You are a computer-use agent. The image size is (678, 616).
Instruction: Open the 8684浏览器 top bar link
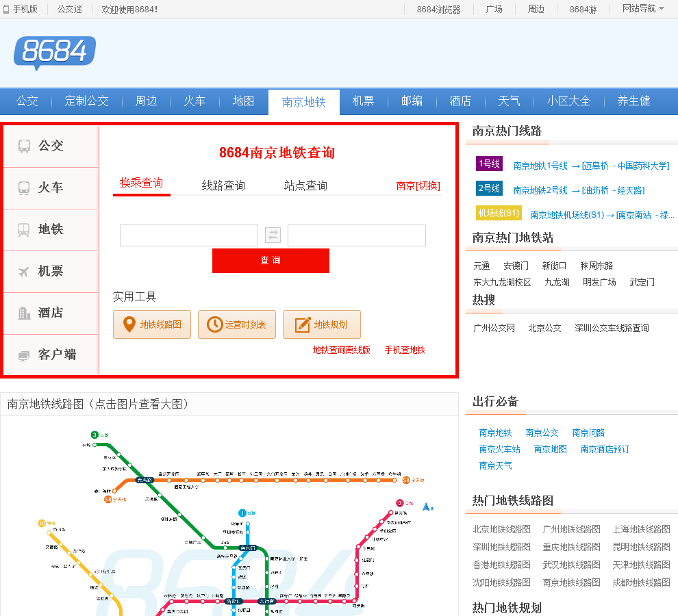[x=438, y=10]
